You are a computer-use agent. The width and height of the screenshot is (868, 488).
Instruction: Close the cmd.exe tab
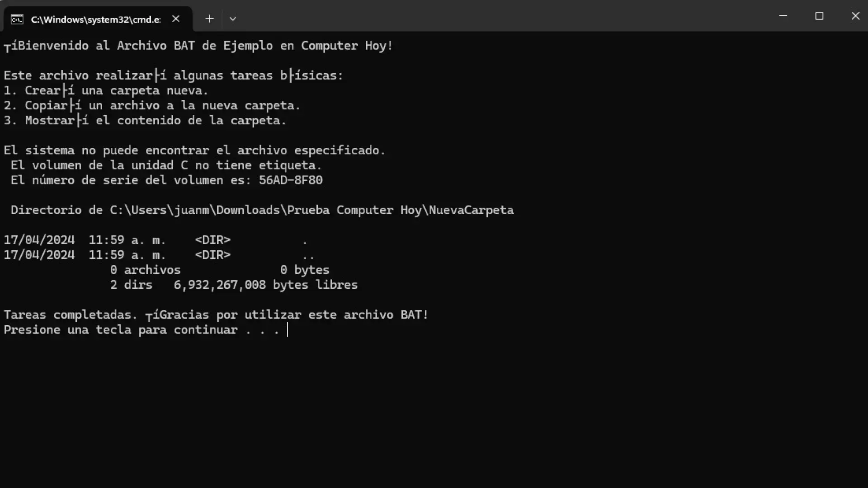[x=176, y=19]
